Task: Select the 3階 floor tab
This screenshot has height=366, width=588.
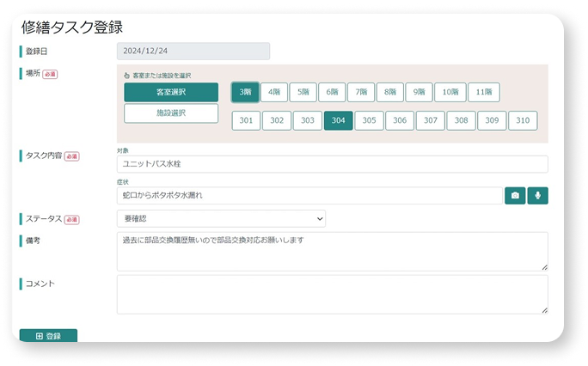Action: point(245,92)
